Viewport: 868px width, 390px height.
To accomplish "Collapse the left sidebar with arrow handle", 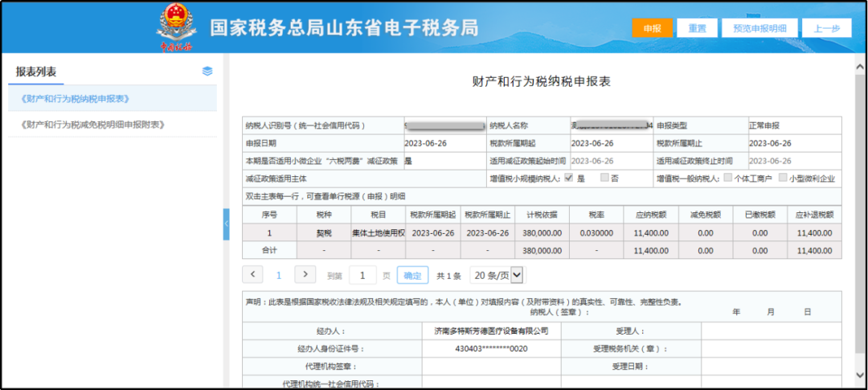I will [x=226, y=224].
